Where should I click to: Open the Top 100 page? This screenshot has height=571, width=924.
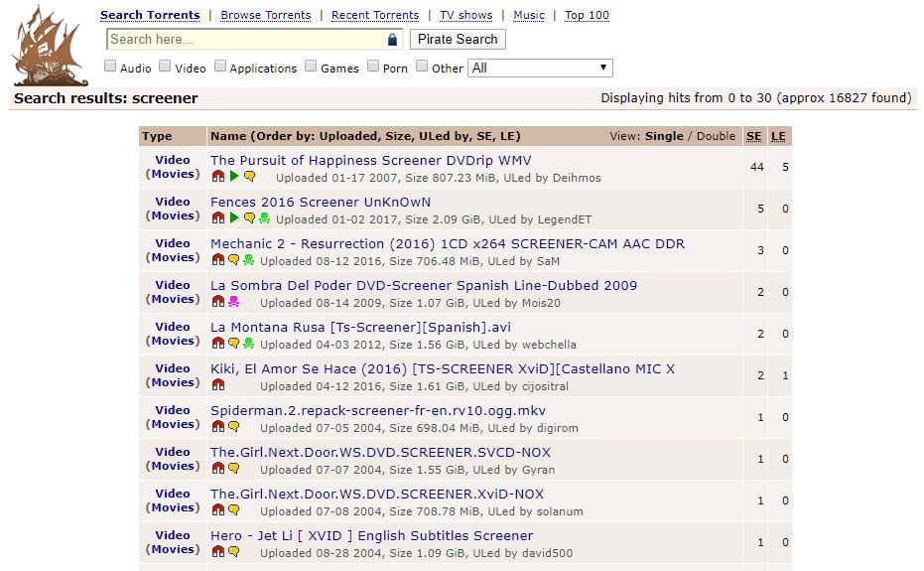(587, 15)
